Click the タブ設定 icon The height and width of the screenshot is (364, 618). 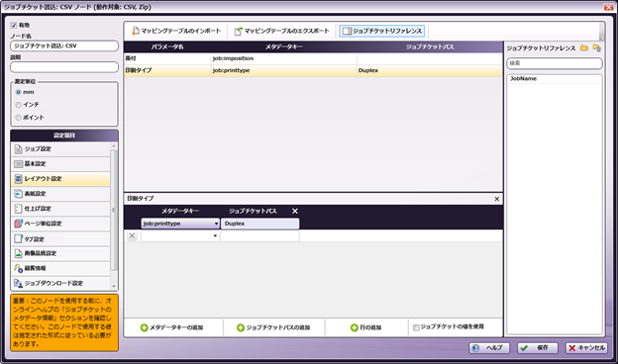click(18, 238)
